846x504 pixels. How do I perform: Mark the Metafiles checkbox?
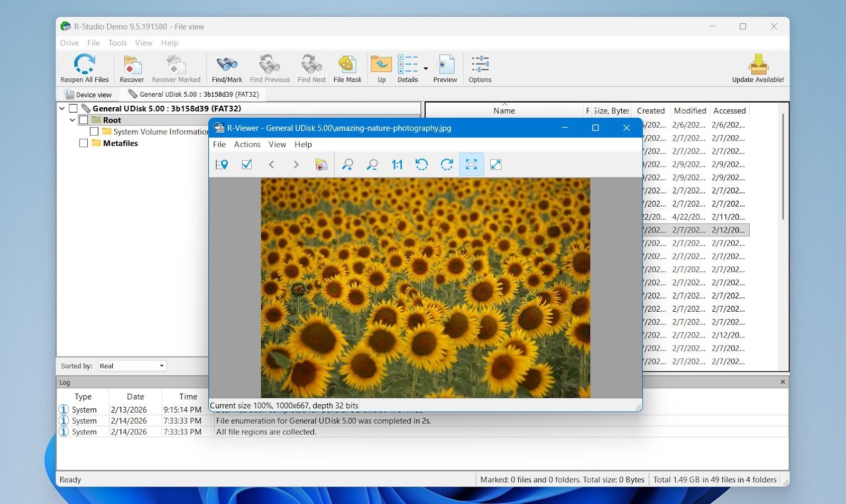[83, 143]
